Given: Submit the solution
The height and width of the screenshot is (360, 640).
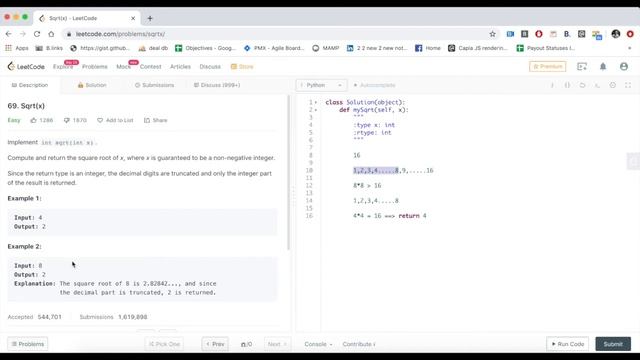Looking at the screenshot, I should [x=613, y=344].
